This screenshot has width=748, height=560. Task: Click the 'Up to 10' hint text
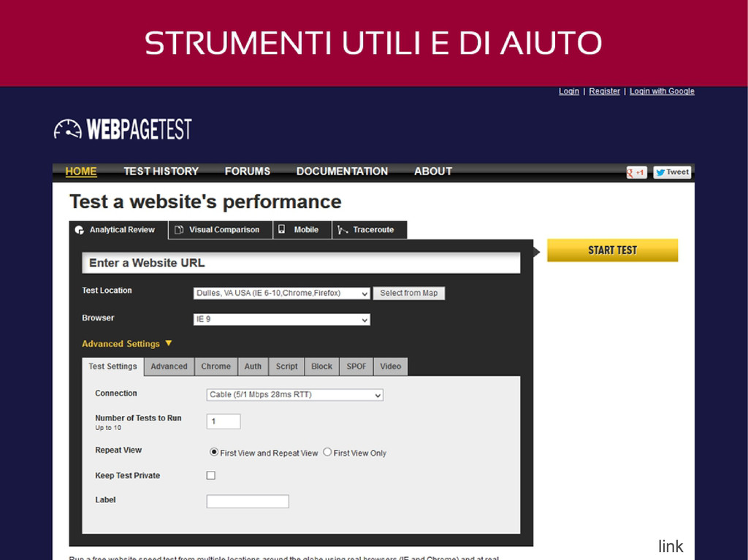point(108,428)
